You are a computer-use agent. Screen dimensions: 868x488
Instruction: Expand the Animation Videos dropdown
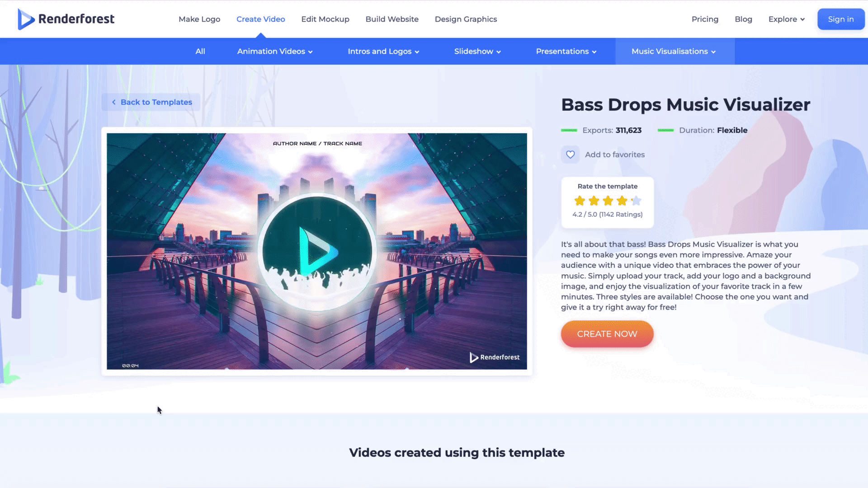tap(274, 52)
